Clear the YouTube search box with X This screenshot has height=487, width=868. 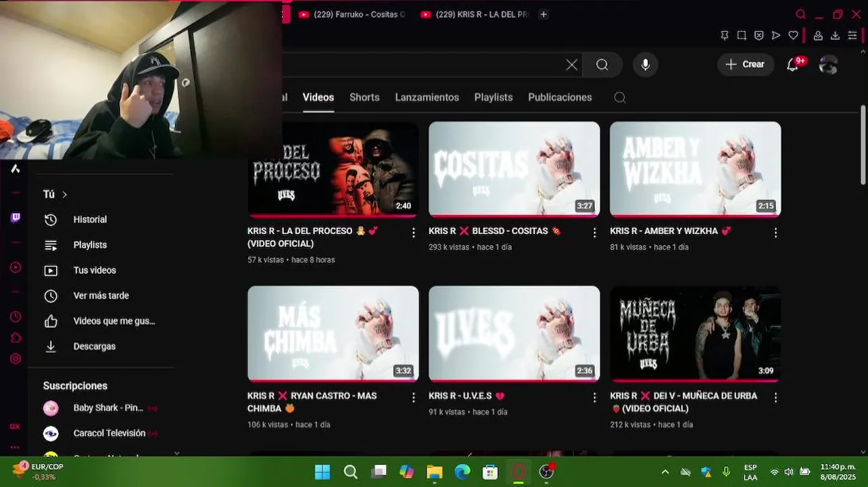(572, 64)
